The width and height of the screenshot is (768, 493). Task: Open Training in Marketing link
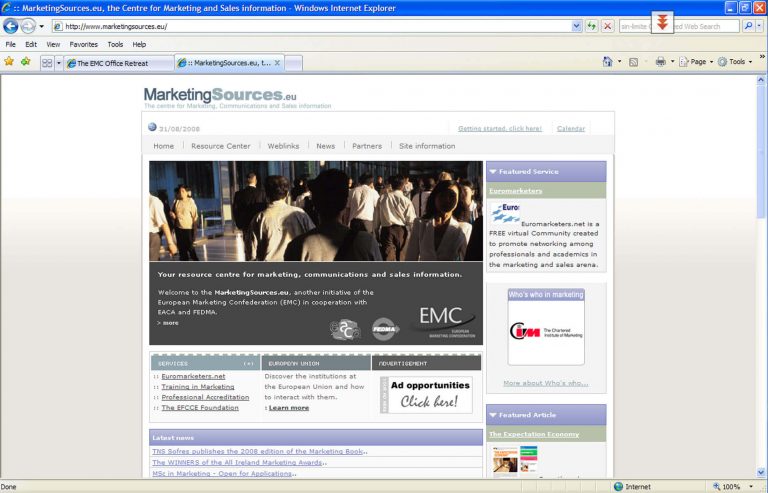tap(198, 386)
